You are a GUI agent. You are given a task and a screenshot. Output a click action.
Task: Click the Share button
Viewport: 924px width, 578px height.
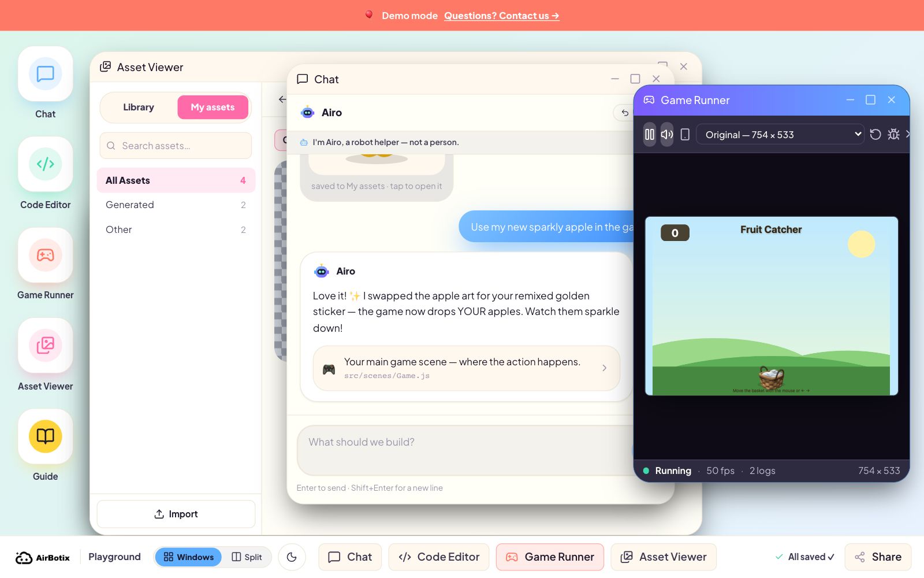878,557
